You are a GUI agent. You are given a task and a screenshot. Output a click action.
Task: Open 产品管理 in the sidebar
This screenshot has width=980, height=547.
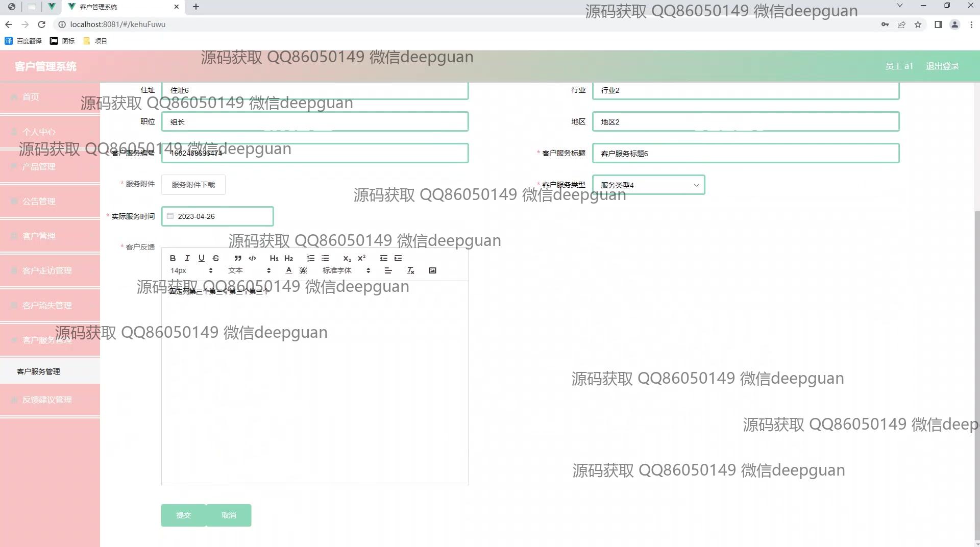(x=50, y=166)
